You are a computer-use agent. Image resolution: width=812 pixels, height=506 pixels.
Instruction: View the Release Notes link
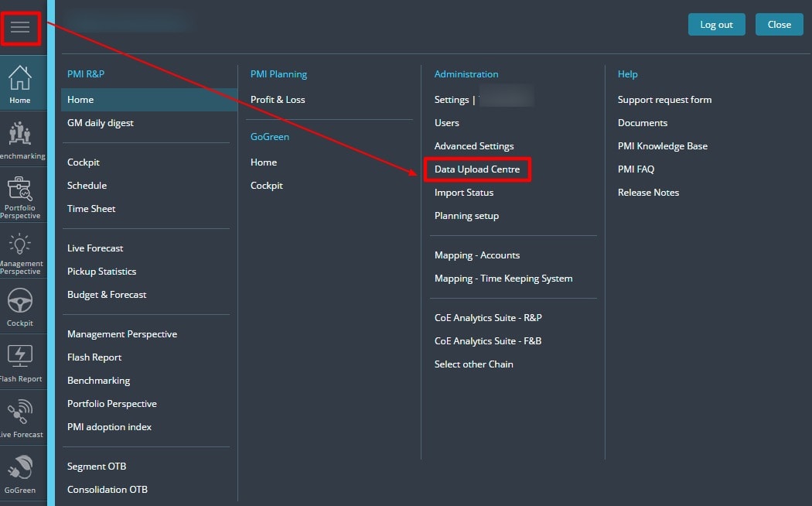(x=648, y=193)
